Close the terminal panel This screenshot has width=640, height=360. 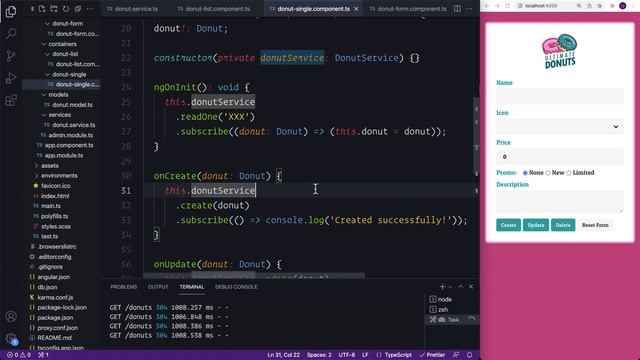pyautogui.click(x=471, y=287)
